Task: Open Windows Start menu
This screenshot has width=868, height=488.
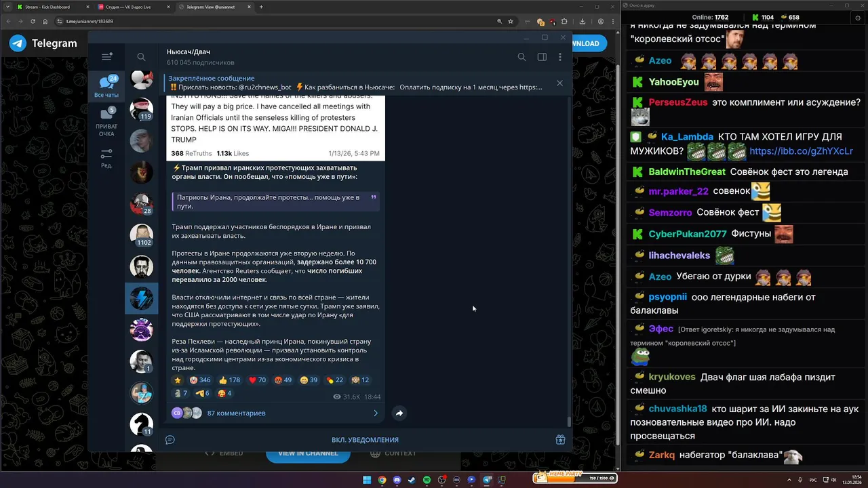Action: pyautogui.click(x=367, y=480)
